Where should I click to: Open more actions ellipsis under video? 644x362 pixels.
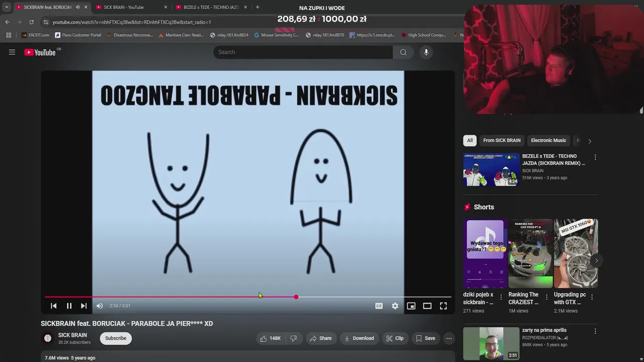coord(449,338)
